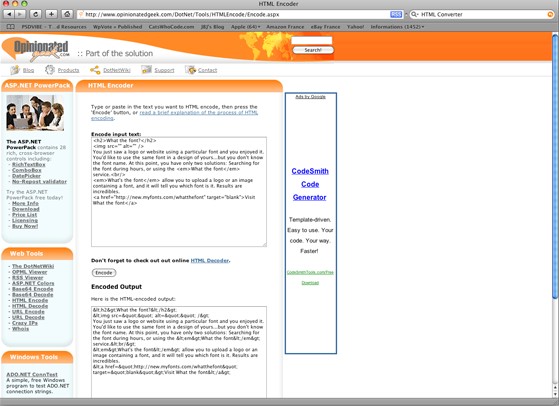This screenshot has width=559, height=406.
Task: Click the page vertical scrollbar thumb
Action: (555, 166)
